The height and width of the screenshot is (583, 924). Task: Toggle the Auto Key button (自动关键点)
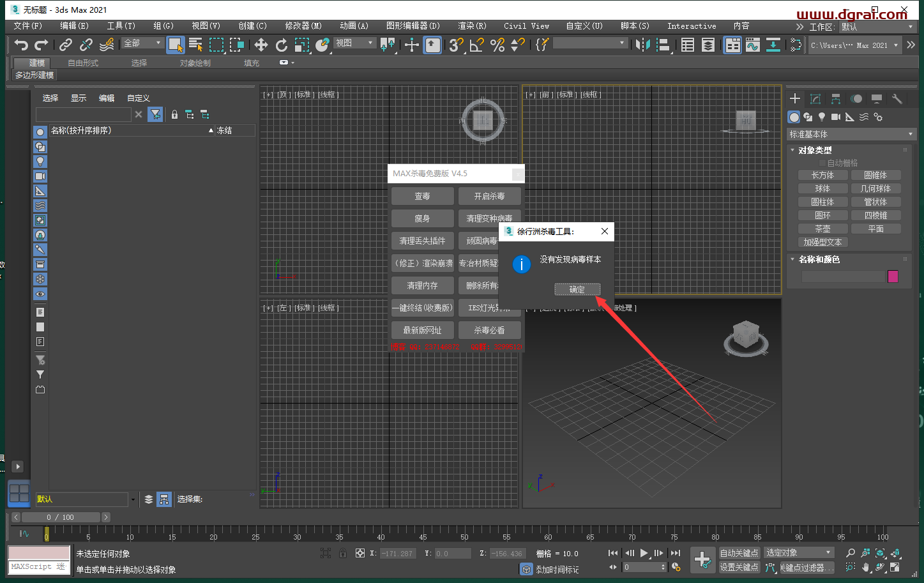pyautogui.click(x=739, y=553)
